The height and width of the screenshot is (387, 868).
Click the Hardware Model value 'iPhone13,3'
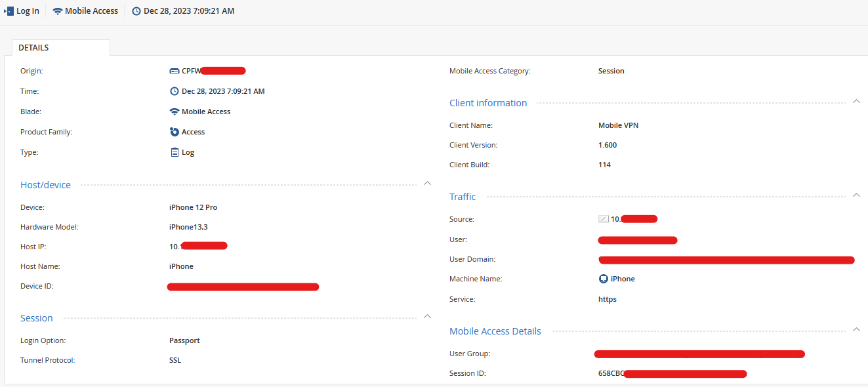[x=188, y=227]
